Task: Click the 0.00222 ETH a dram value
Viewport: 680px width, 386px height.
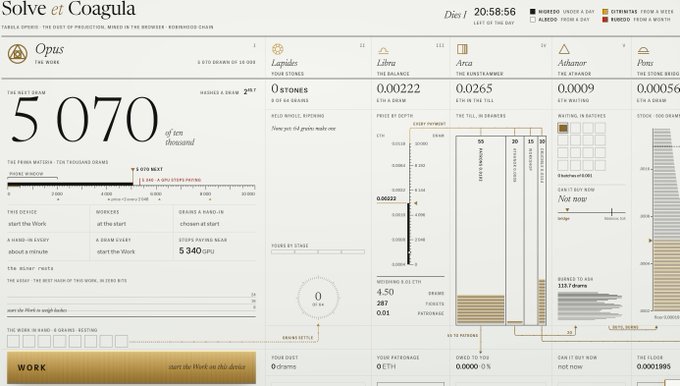Action: [398, 88]
